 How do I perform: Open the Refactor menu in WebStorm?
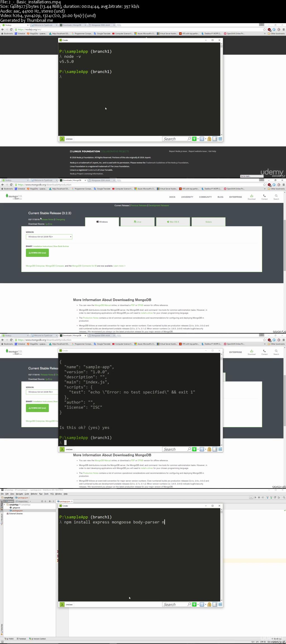coord(34,494)
